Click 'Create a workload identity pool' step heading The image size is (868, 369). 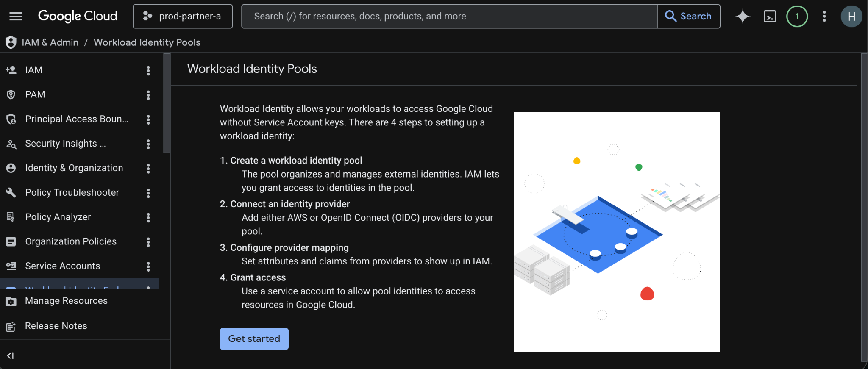tap(296, 161)
